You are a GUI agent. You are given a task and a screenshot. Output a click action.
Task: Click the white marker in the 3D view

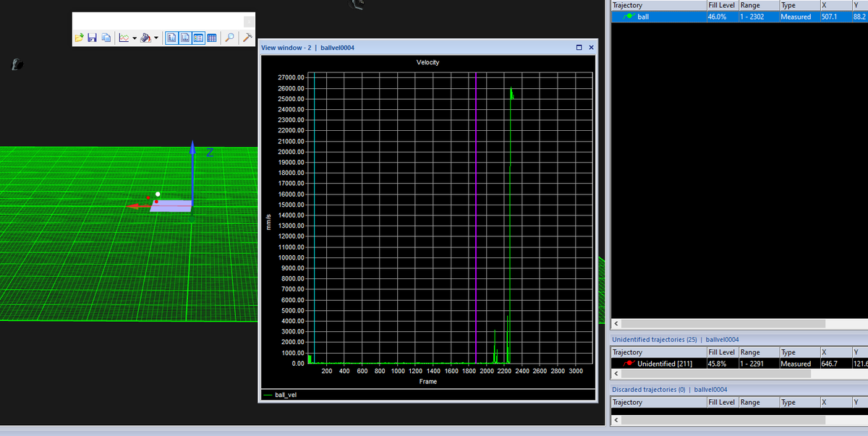point(157,194)
